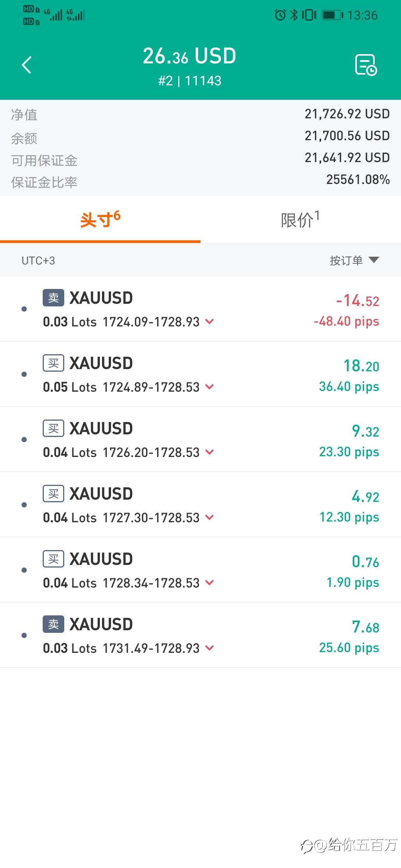This screenshot has width=401, height=868.
Task: Tap the buy badge of 0.05 Lots position
Action: [53, 363]
